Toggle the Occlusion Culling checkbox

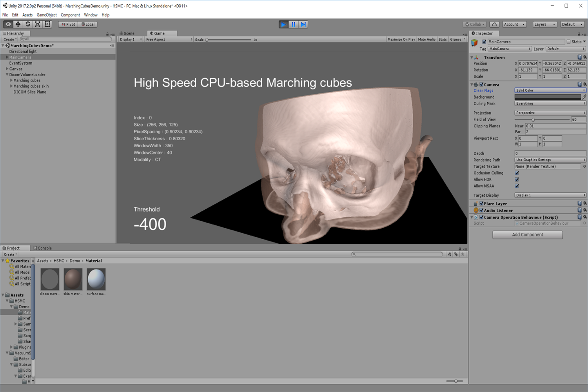tap(517, 173)
